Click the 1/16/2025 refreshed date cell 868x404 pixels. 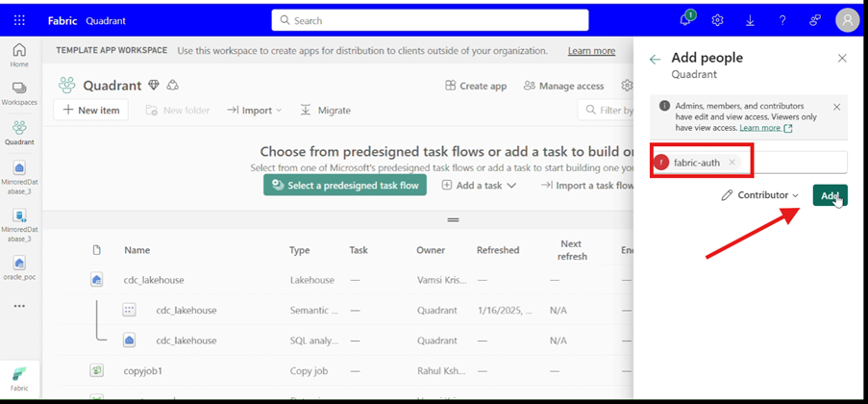click(x=505, y=311)
